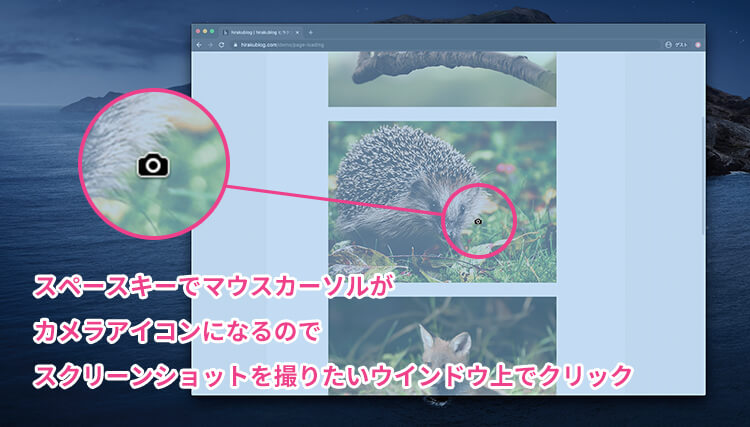Click the tree branch photo at top
Screen dimensions: 750x427
[x=442, y=80]
